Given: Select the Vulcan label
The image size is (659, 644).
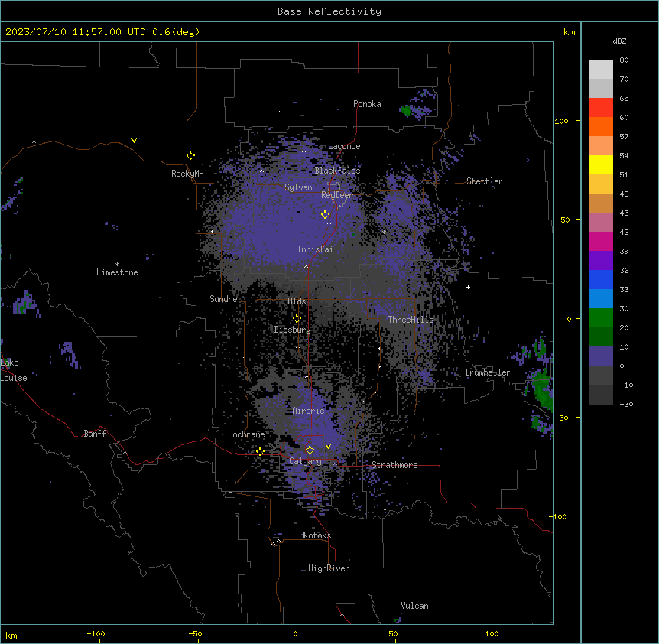Looking at the screenshot, I should click(415, 606).
